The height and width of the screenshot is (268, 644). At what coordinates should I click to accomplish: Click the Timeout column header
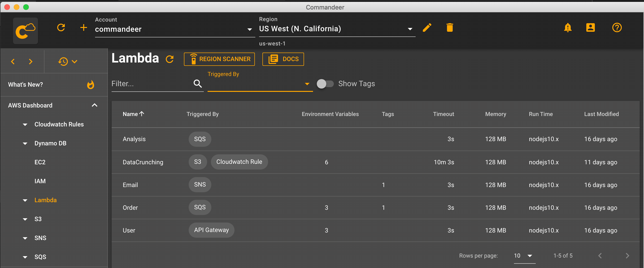click(443, 114)
